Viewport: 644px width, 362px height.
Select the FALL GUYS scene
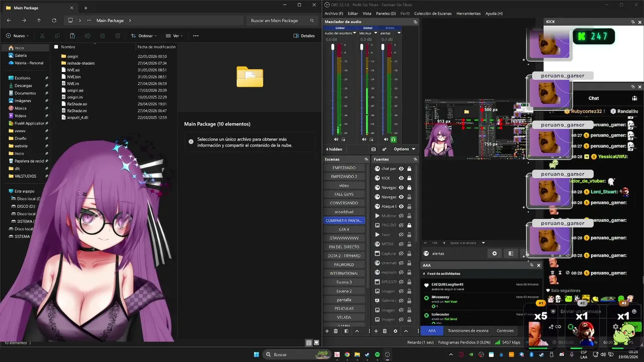coord(344,194)
